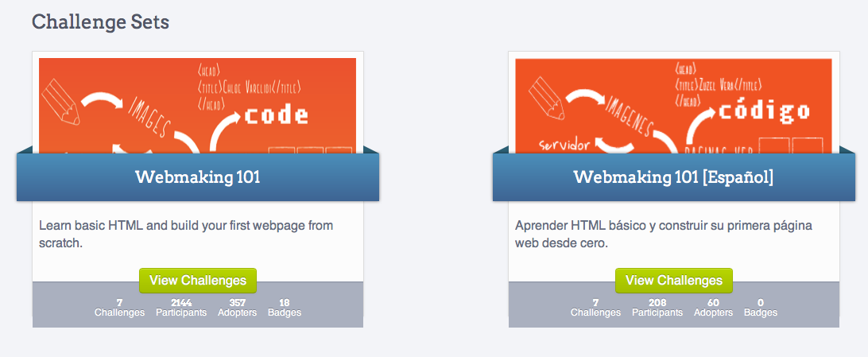Click the 60 Adopters stat
This screenshot has height=357, width=868.
(713, 308)
